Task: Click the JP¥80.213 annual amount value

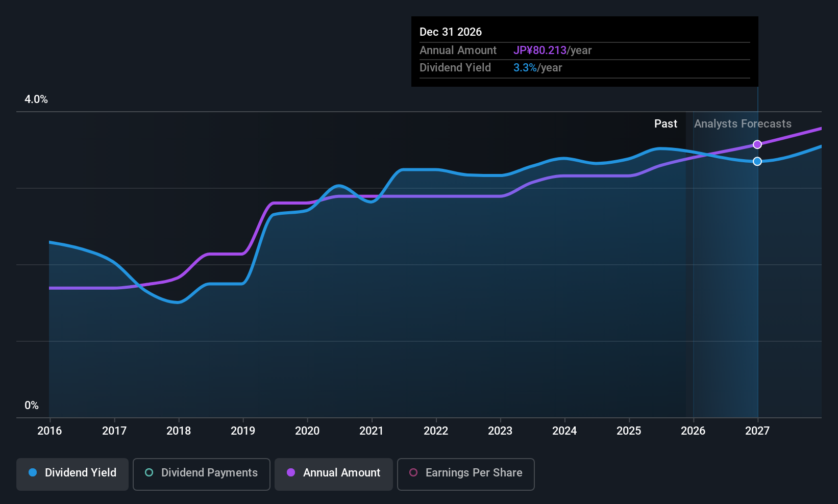Action: [x=540, y=51]
